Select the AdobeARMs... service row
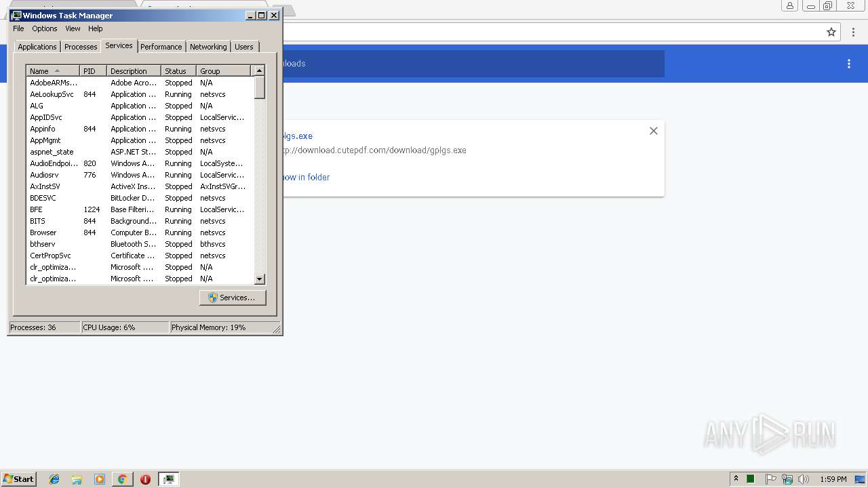This screenshot has height=488, width=868. (140, 83)
